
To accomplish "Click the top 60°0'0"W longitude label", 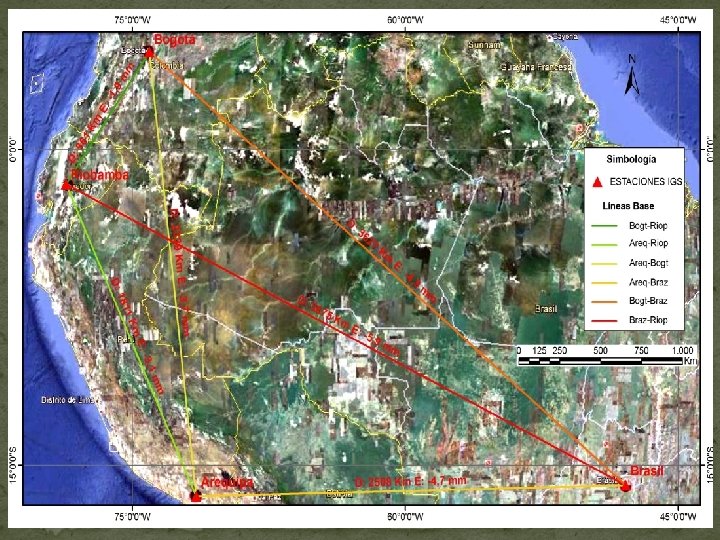I will pyautogui.click(x=405, y=20).
